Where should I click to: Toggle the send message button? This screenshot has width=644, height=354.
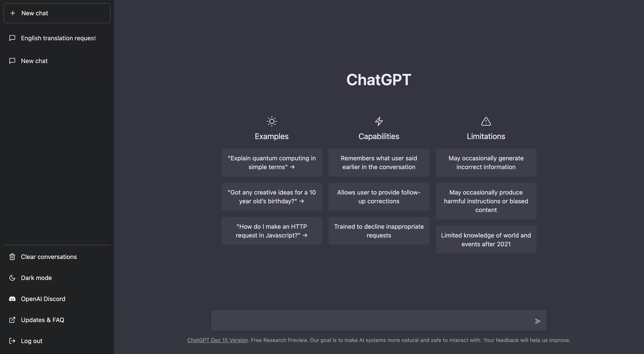point(537,321)
